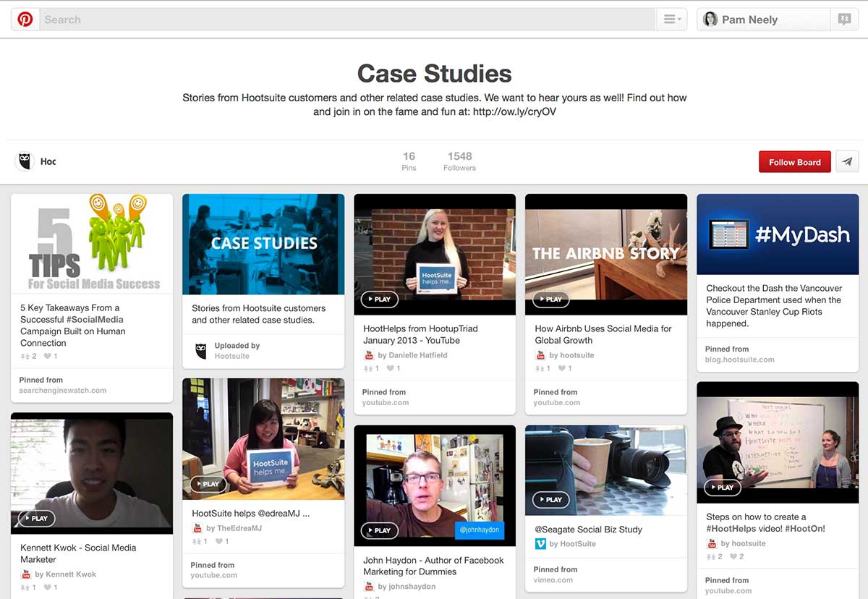Open the #MyDash pin thumbnail
Image resolution: width=868 pixels, height=599 pixels.
coord(778,234)
